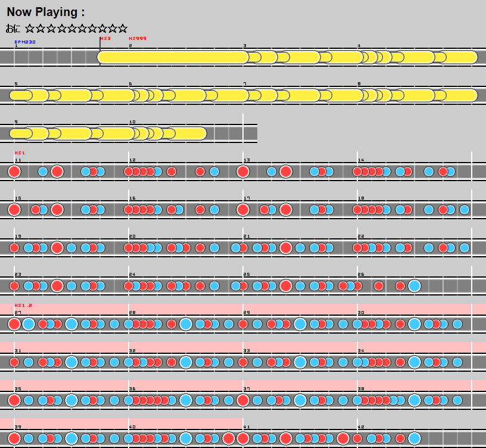
Task: Click measure number 6 label
Action: [x=130, y=84]
